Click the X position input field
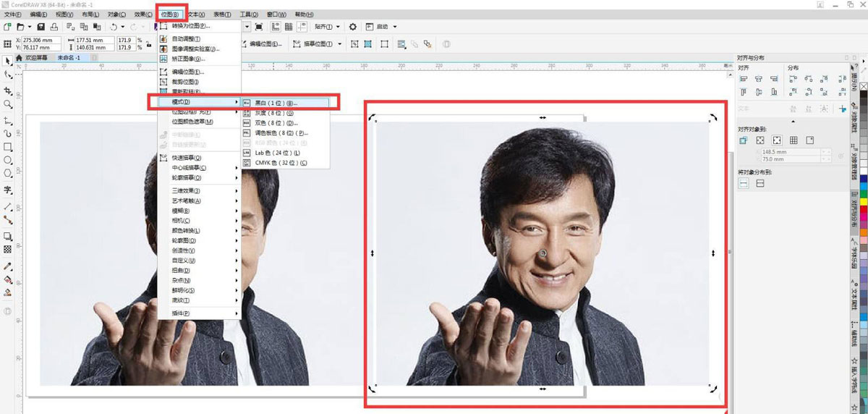Viewport: 868px width, 414px height. coord(42,41)
